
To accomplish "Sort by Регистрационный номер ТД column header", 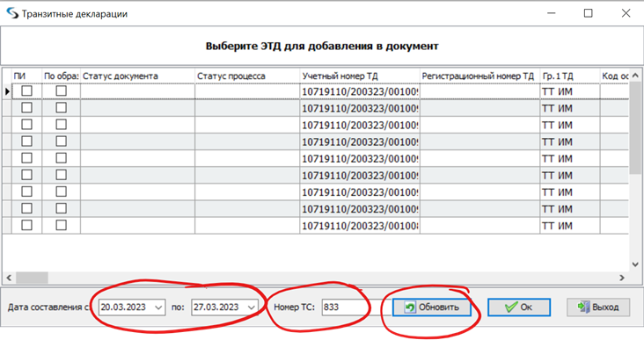I will click(x=479, y=76).
